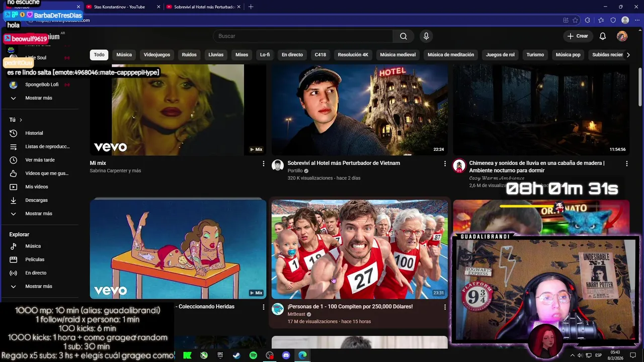
Task: Open the favorites list icon
Action: (x=601, y=20)
